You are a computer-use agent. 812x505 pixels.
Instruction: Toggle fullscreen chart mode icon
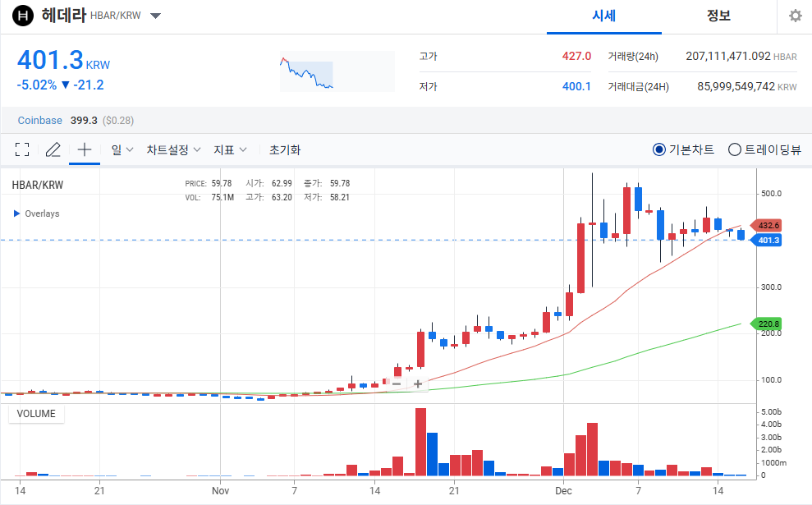point(22,149)
